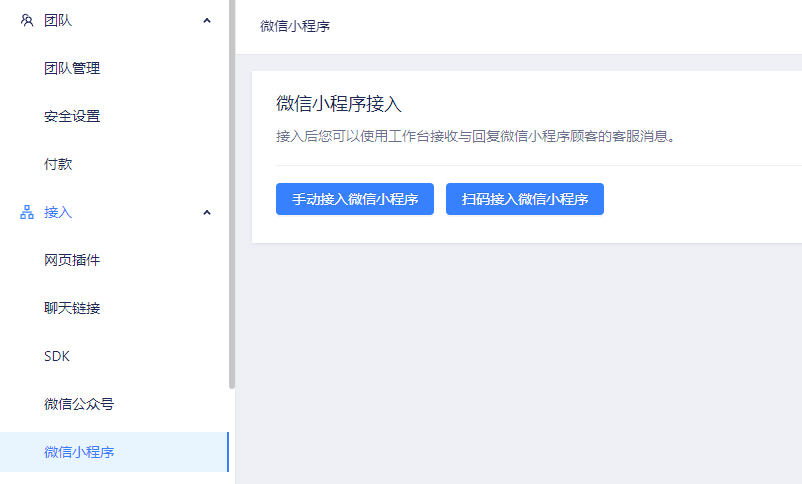Select the highlighted 微信小程序 sidebar item
Viewport: 802px width, 484px height.
pyautogui.click(x=114, y=452)
